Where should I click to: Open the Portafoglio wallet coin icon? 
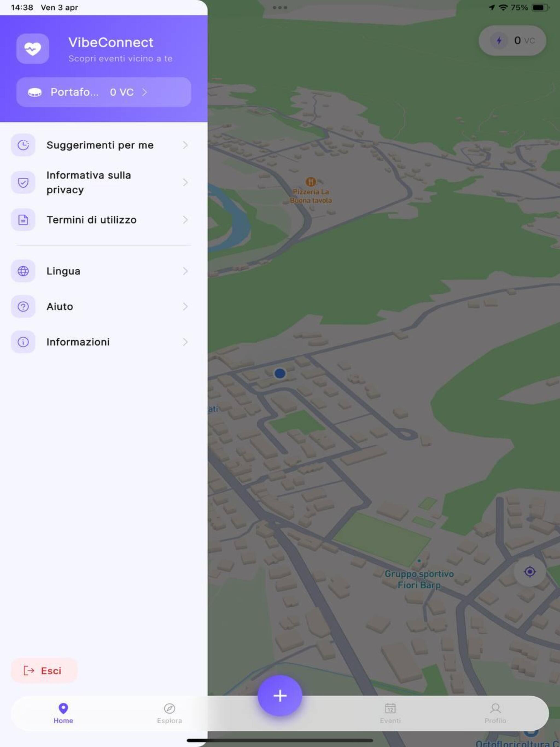click(x=35, y=92)
